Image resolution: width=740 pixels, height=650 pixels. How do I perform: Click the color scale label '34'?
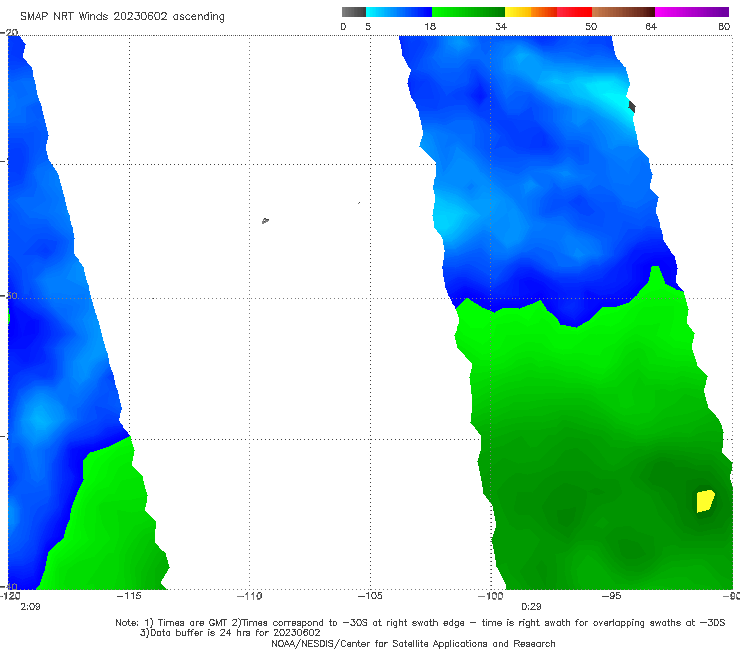click(501, 26)
